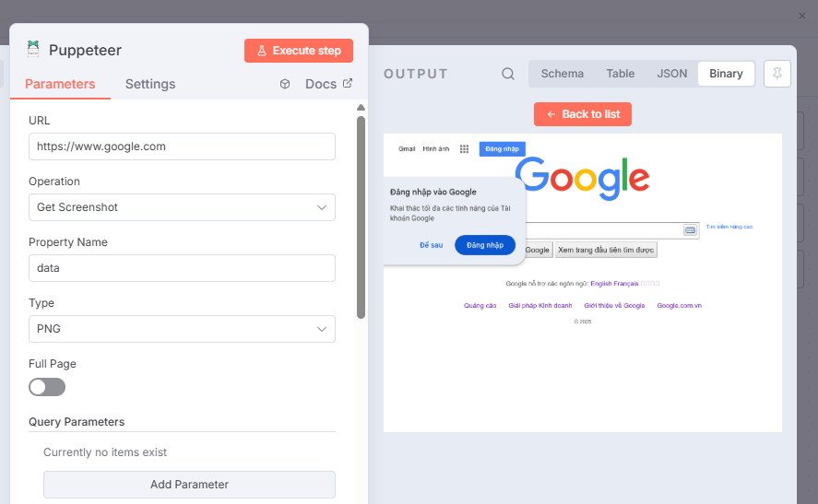Expand the Type dropdown showing PNG

[182, 329]
